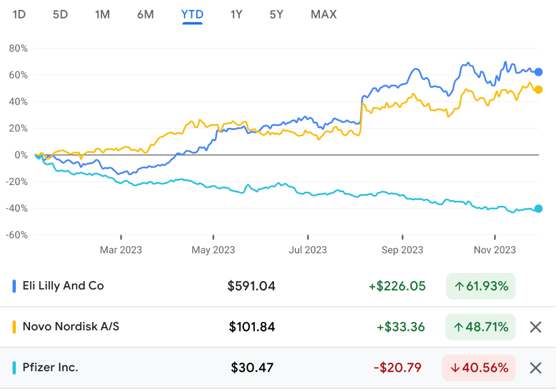Switch to the 1D time range

(x=19, y=15)
